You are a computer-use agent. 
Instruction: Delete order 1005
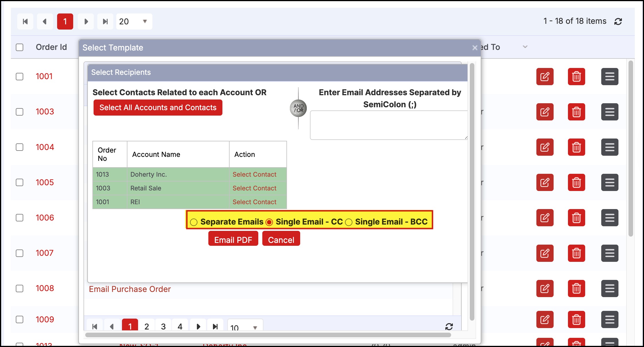coord(576,182)
